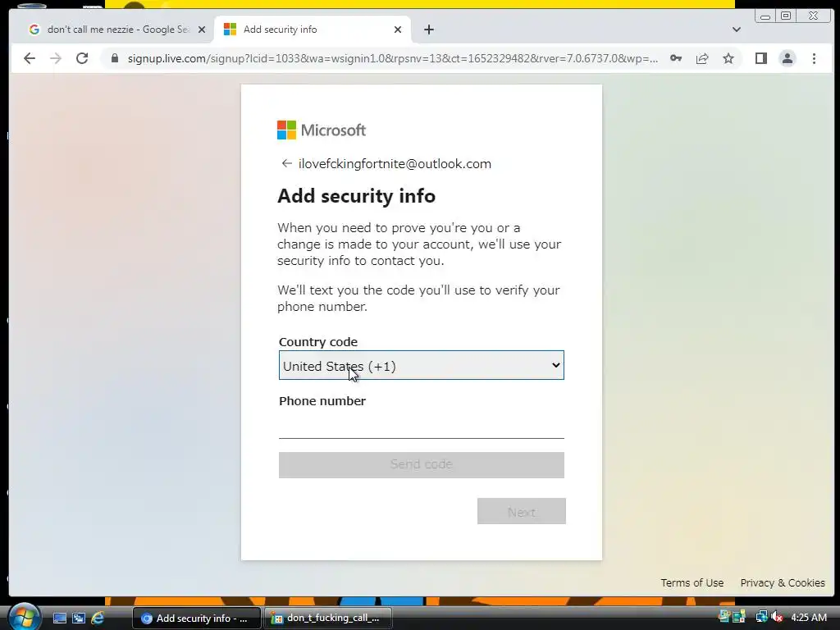Click the muted volume tray icon
Screen dimensions: 840x630
(x=776, y=617)
